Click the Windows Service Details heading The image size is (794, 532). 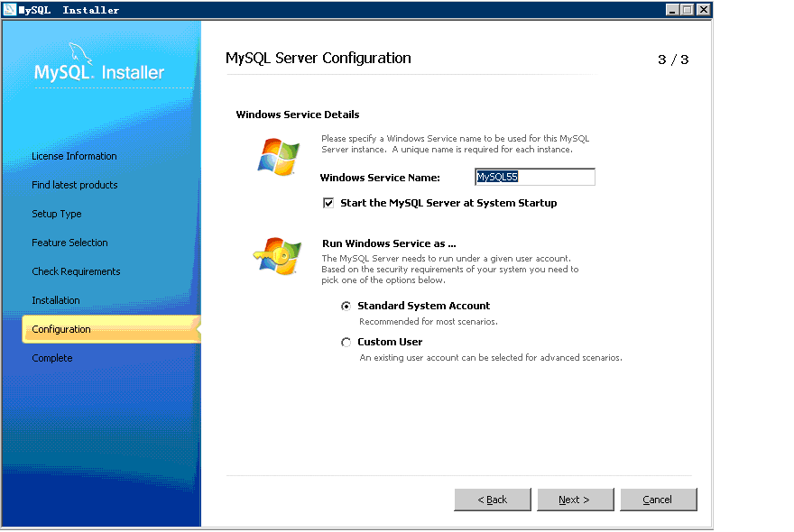click(x=297, y=115)
